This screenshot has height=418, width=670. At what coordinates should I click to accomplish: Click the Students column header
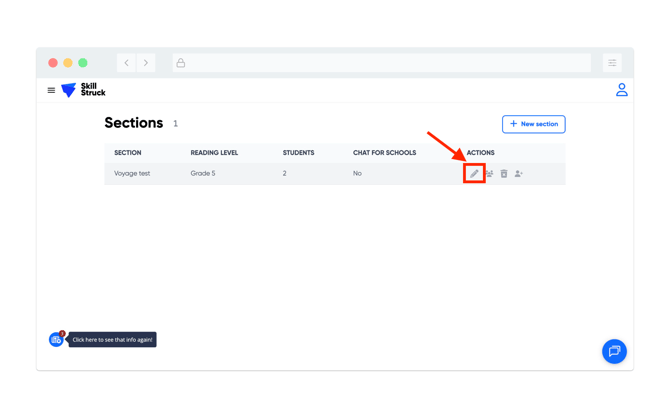point(298,153)
